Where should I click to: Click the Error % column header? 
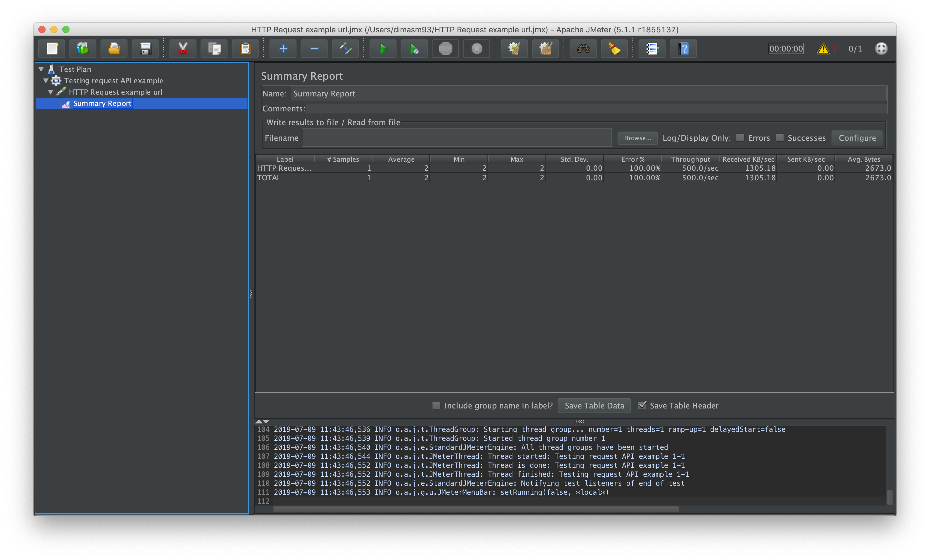click(x=632, y=159)
